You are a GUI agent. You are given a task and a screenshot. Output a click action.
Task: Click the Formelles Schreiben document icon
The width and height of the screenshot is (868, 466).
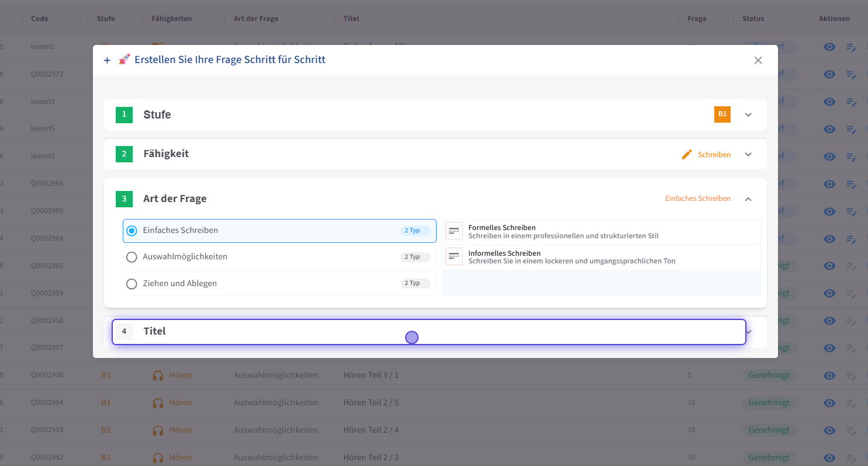point(454,231)
